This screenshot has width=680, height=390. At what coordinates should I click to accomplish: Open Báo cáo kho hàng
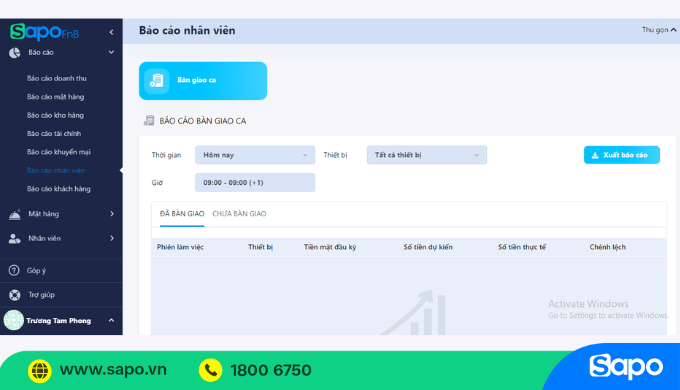[55, 115]
